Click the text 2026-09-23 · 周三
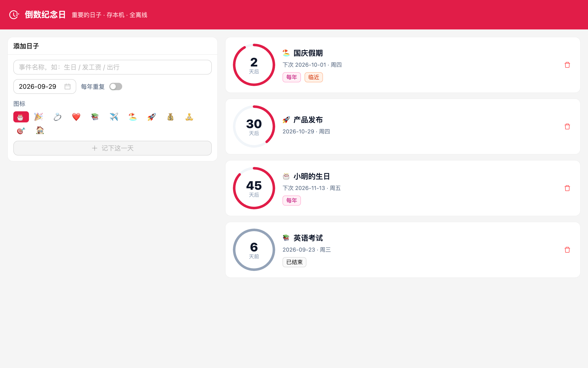Viewport: 588px width, 368px height. click(x=307, y=250)
